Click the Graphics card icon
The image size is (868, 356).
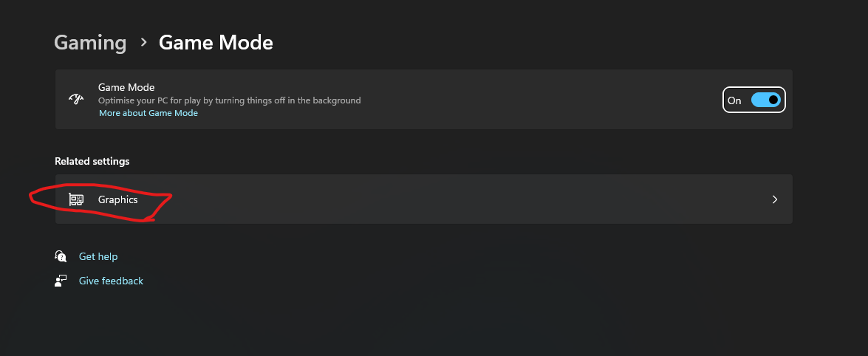point(75,199)
